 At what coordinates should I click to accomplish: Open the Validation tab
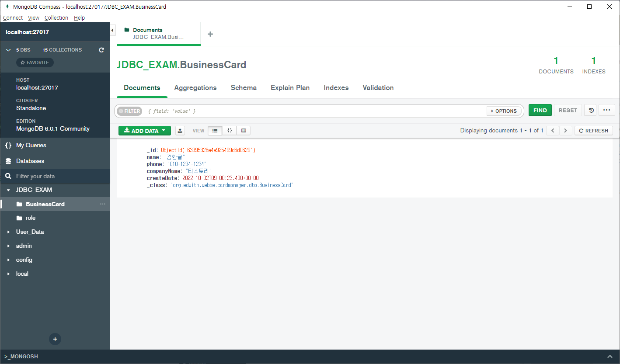pos(378,88)
